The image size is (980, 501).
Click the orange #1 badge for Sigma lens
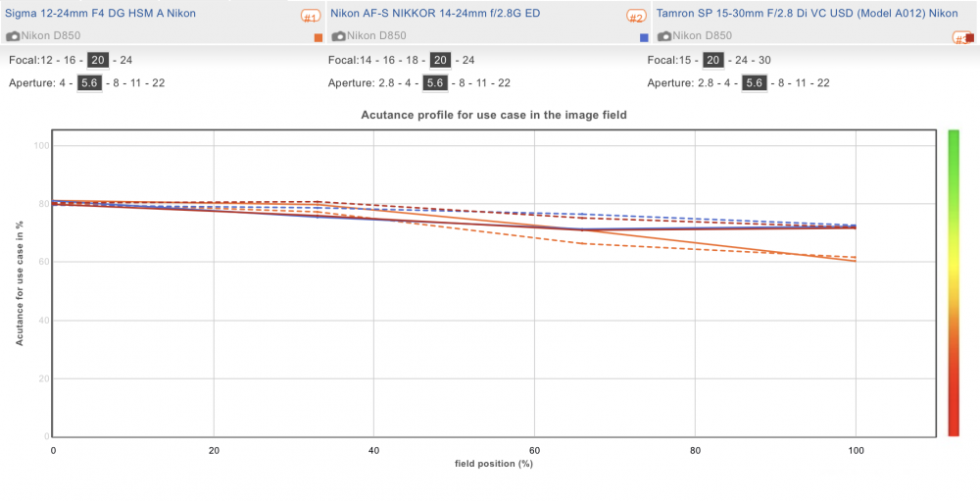311,17
